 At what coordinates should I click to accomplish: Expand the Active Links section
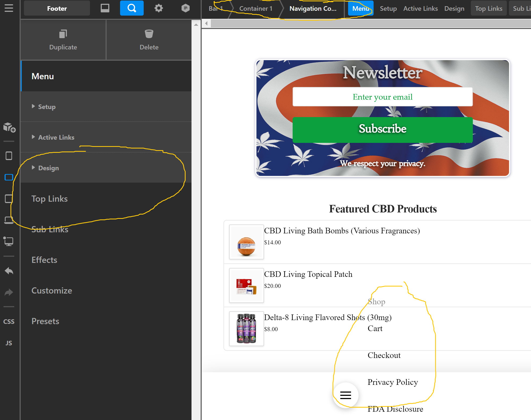pyautogui.click(x=56, y=137)
